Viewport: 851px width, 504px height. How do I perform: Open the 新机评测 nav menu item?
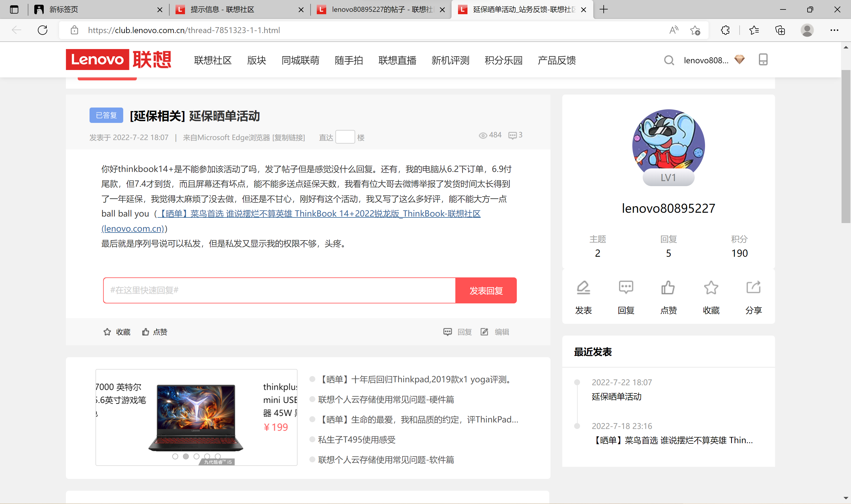450,61
